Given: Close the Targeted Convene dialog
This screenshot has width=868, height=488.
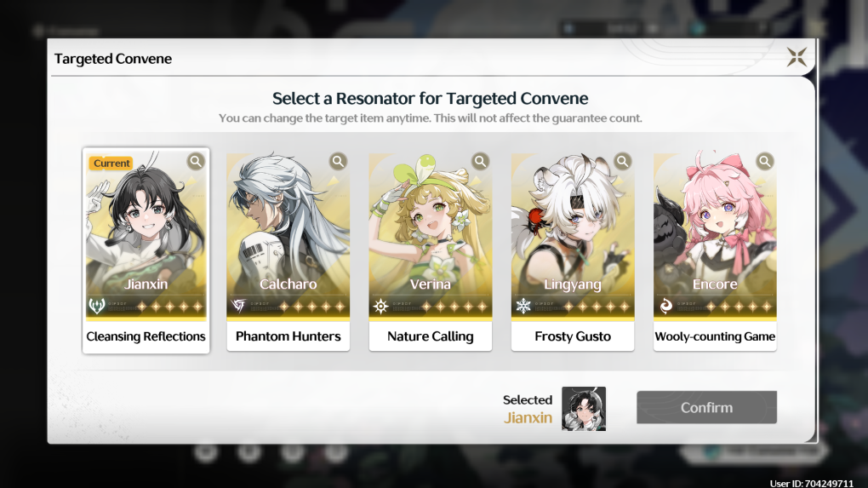Looking at the screenshot, I should 797,56.
